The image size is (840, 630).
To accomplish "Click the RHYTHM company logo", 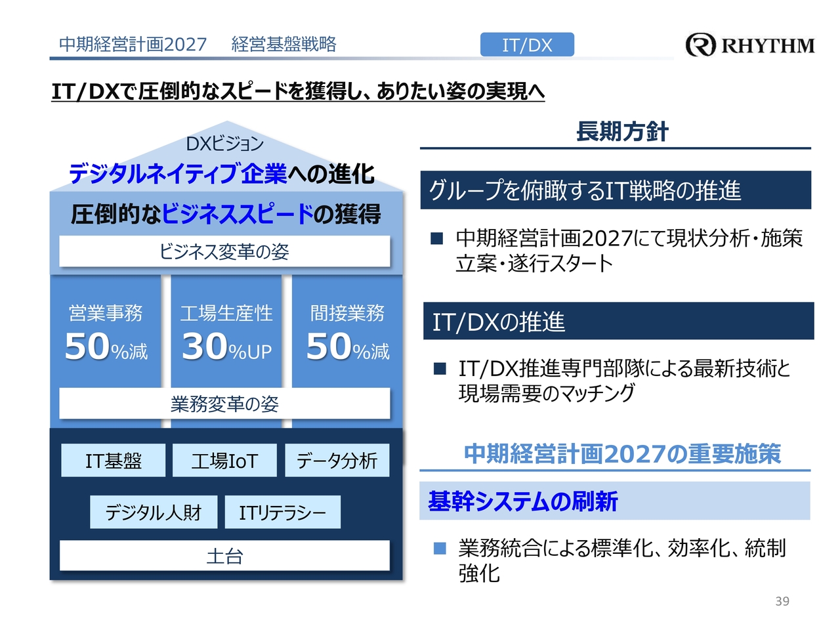I will [x=750, y=45].
